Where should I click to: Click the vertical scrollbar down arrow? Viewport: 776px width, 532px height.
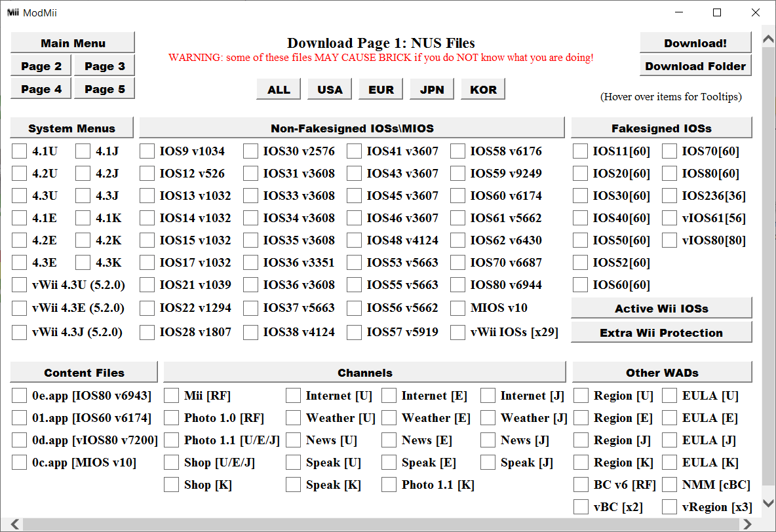coord(768,503)
